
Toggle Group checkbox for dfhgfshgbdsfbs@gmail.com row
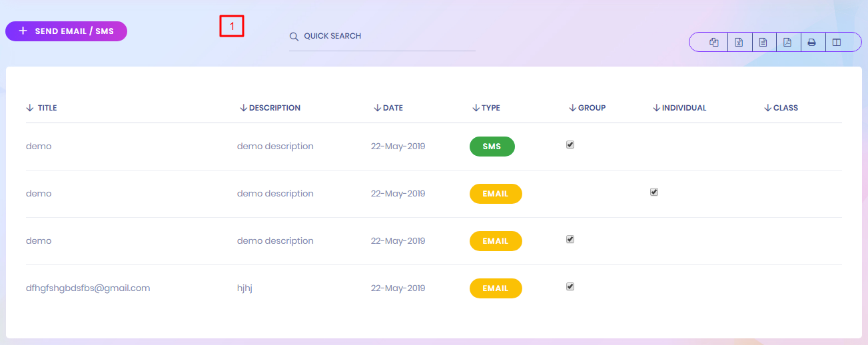570,286
